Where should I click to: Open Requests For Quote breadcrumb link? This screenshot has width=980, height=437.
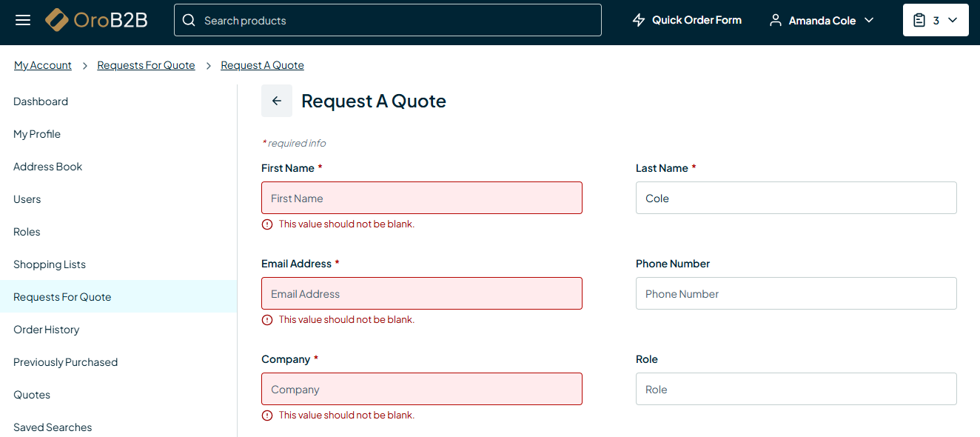pos(146,65)
